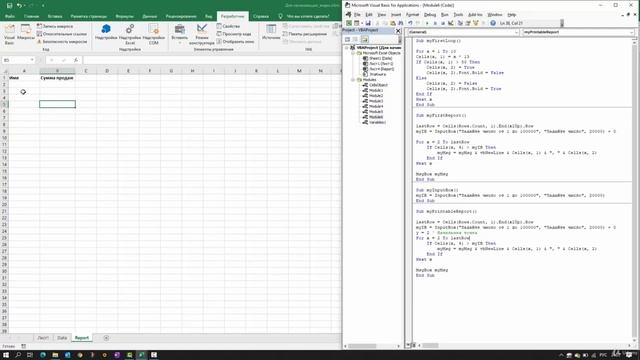640x360 pixels.
Task: Select column B header in Excel
Action: 57,71
